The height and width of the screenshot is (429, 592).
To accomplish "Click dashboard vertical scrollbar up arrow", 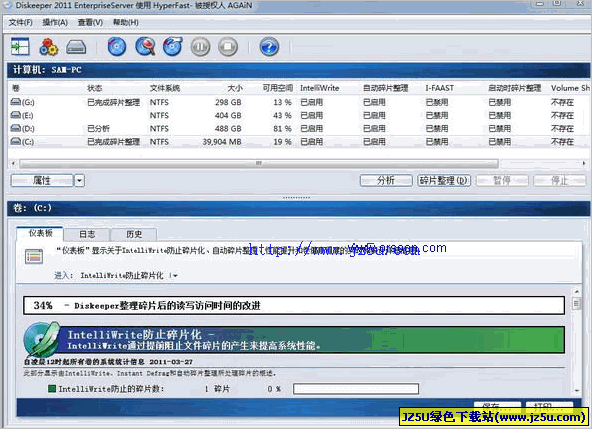I will tap(577, 292).
